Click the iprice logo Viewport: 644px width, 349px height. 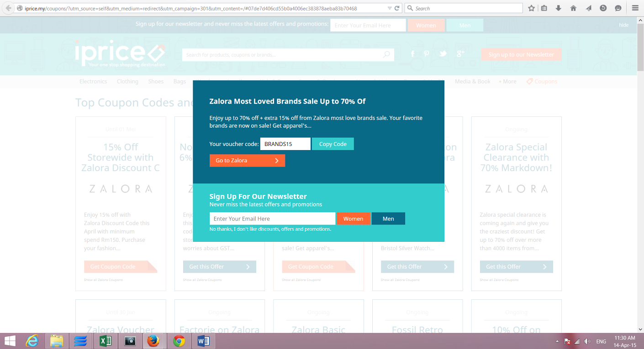[x=120, y=54]
